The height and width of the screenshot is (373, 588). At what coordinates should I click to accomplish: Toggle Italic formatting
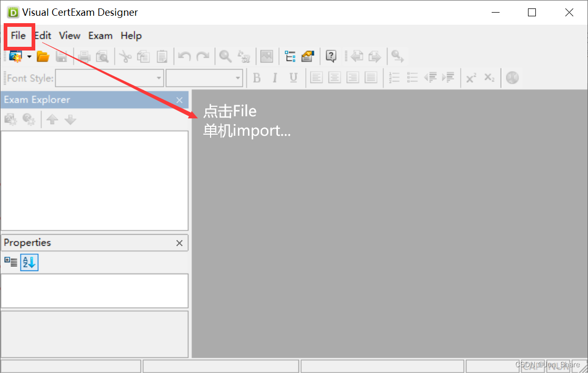275,78
